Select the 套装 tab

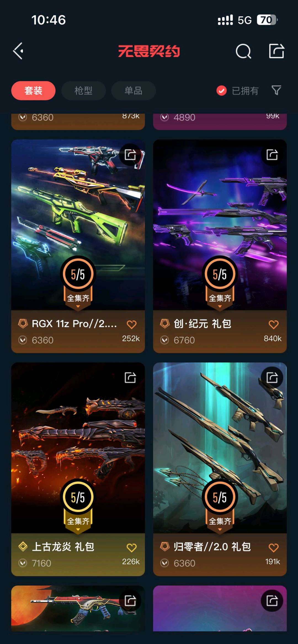tap(33, 91)
